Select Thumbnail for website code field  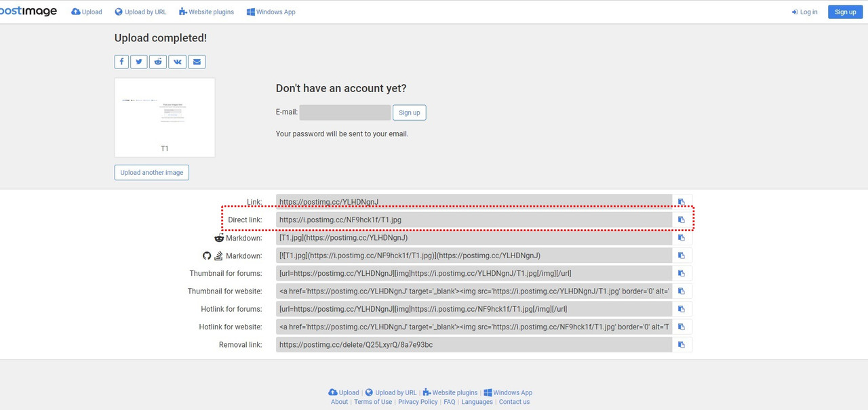474,291
